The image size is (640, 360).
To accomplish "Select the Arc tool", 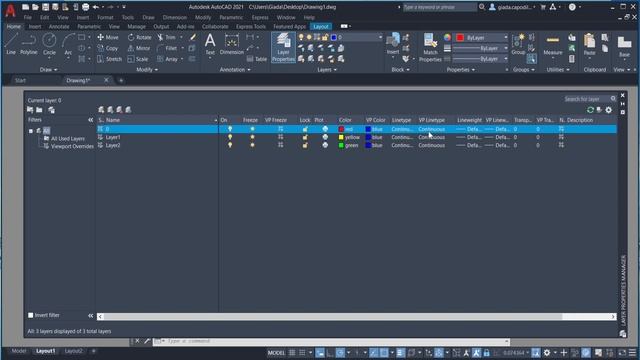I will 68,44.
